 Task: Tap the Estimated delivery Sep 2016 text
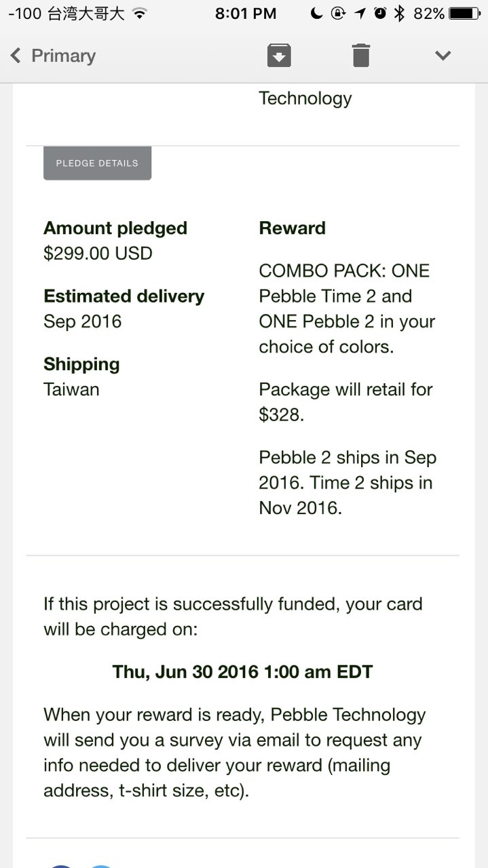tap(82, 321)
